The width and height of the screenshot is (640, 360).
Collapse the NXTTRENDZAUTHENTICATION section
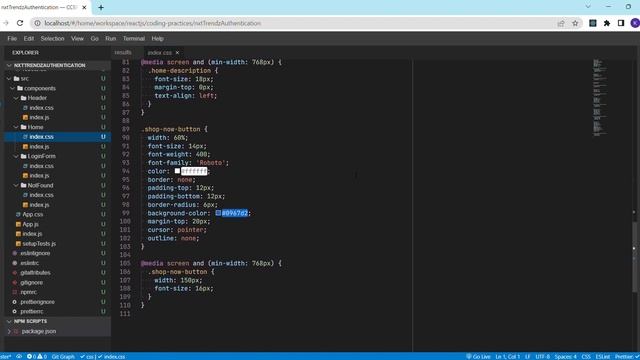tap(9, 65)
